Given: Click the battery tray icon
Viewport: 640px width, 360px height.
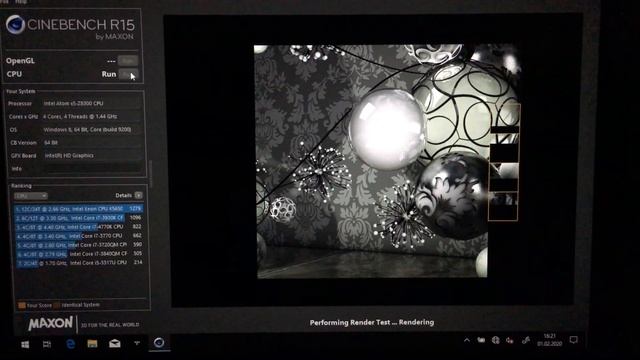Looking at the screenshot, I should click(481, 340).
